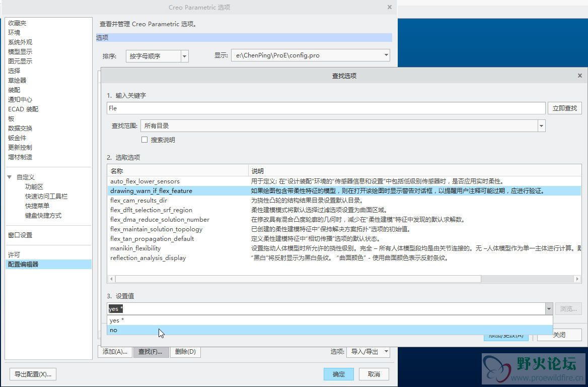Click 删除(D) button
This screenshot has height=387, width=588.
[185, 352]
